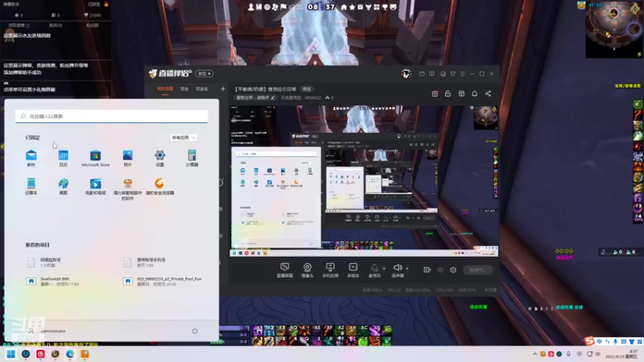Open the Calendar app in Start menu

(x=64, y=158)
